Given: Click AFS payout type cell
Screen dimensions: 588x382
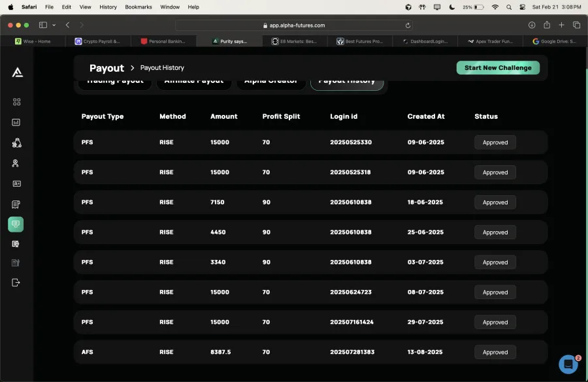Looking at the screenshot, I should click(87, 352).
